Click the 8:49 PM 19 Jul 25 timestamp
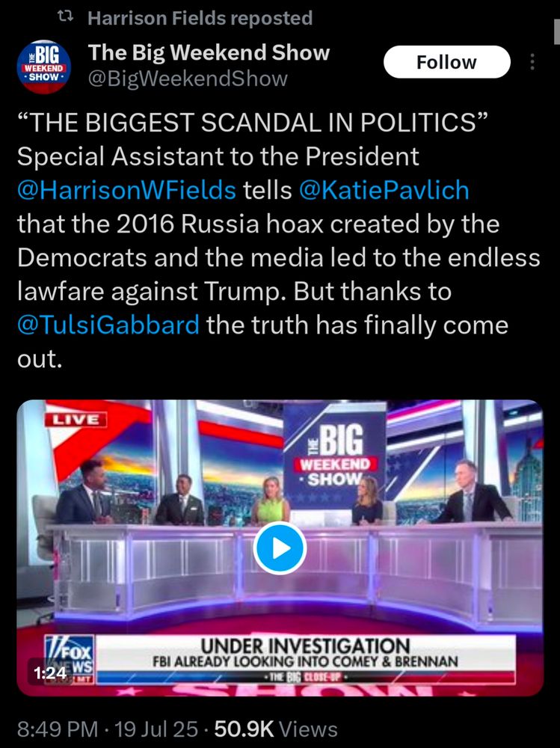This screenshot has height=748, width=560. click(x=108, y=729)
